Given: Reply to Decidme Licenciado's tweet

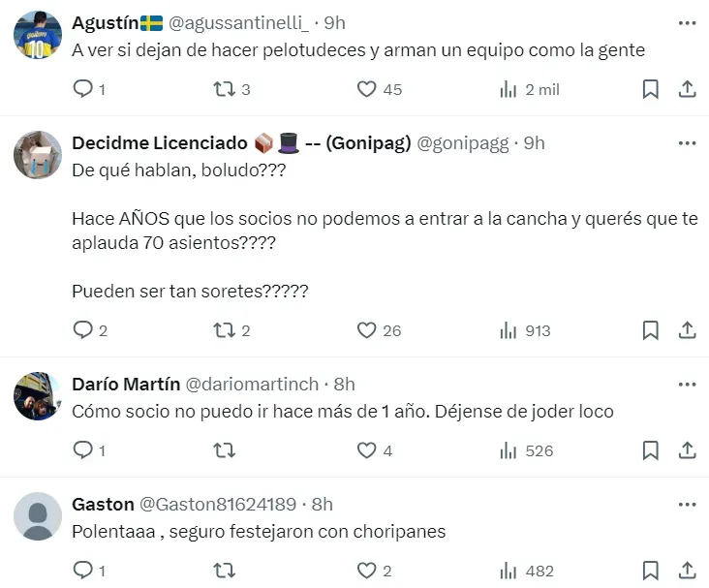Looking at the screenshot, I should coord(83,330).
